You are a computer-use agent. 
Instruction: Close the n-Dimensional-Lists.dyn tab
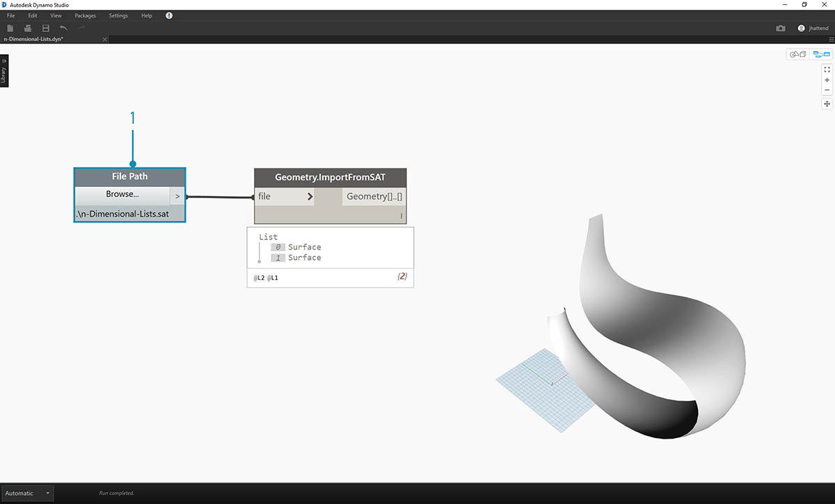click(105, 40)
